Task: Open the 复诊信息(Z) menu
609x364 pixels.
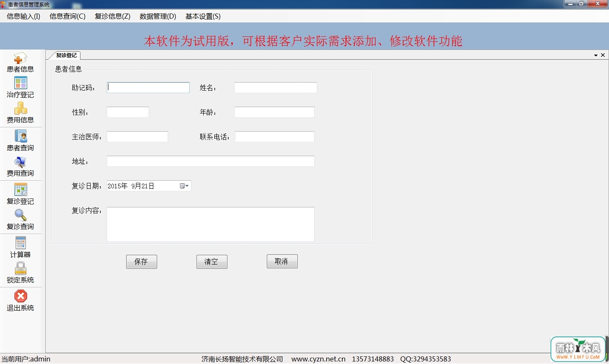Action: 113,17
